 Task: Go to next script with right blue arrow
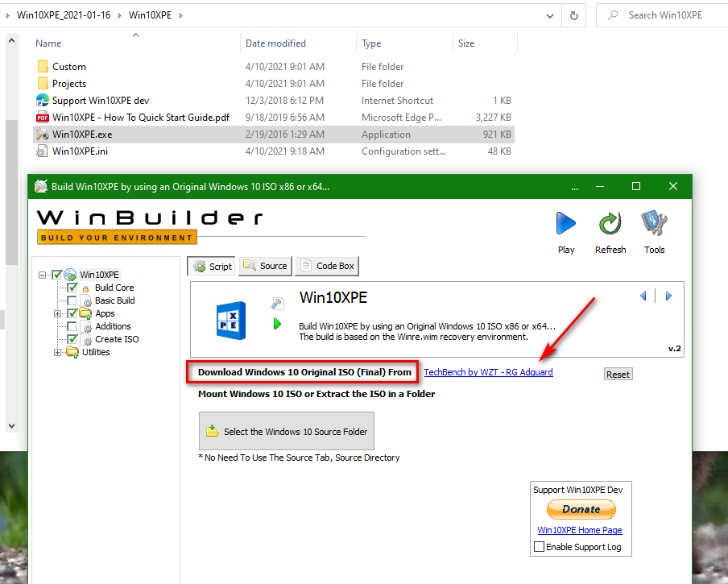[x=668, y=296]
